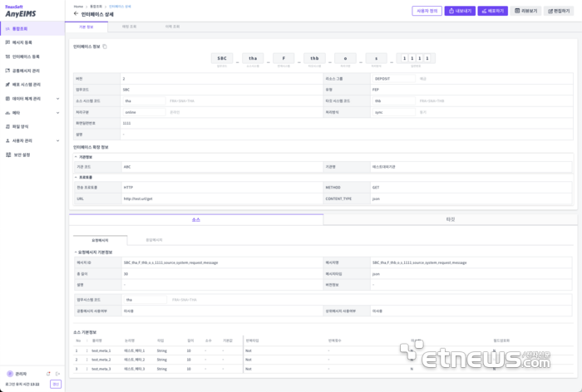Screen dimensions: 582x392
Task: Click the 배포 시스템 관리 rocket icon
Action: pos(7,85)
